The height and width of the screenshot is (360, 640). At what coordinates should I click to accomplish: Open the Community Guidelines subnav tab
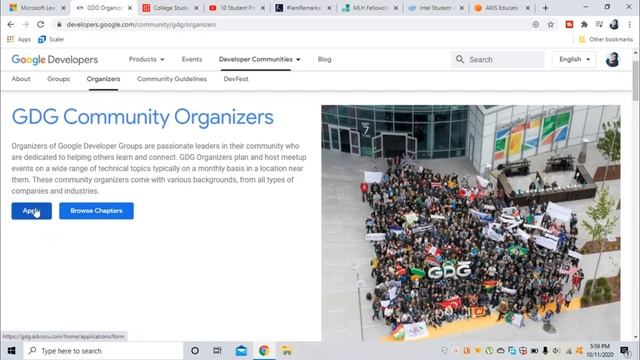coord(172,79)
